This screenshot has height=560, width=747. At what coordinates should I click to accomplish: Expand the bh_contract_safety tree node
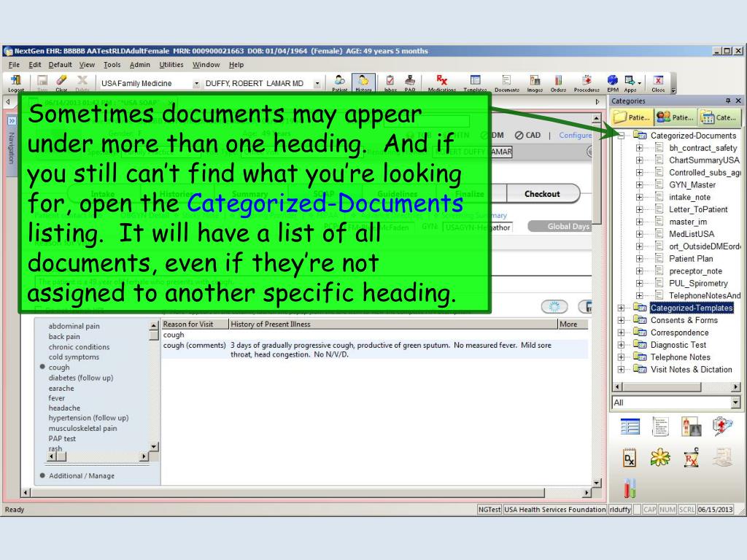(639, 147)
